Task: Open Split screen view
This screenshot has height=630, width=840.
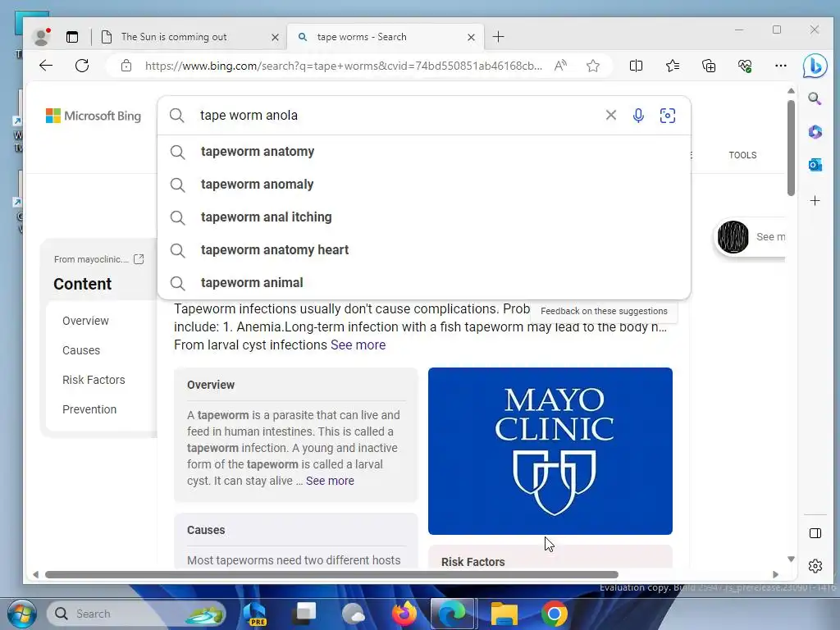Action: coord(636,66)
